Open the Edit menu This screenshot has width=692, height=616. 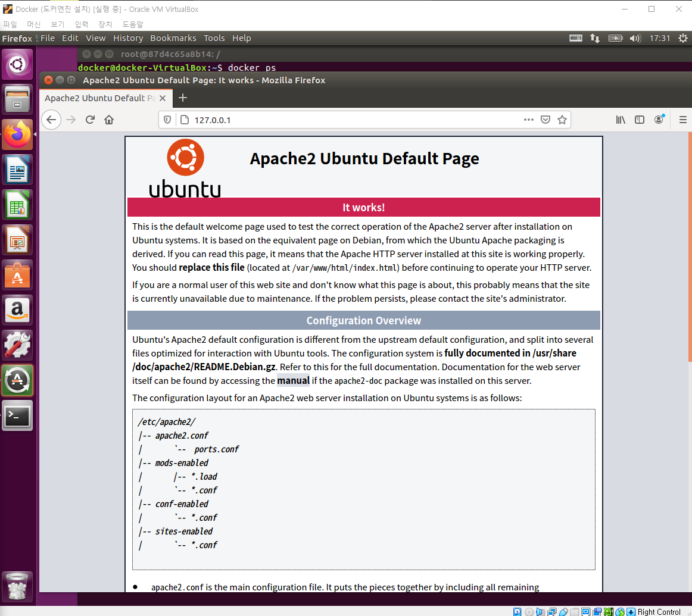coord(70,38)
